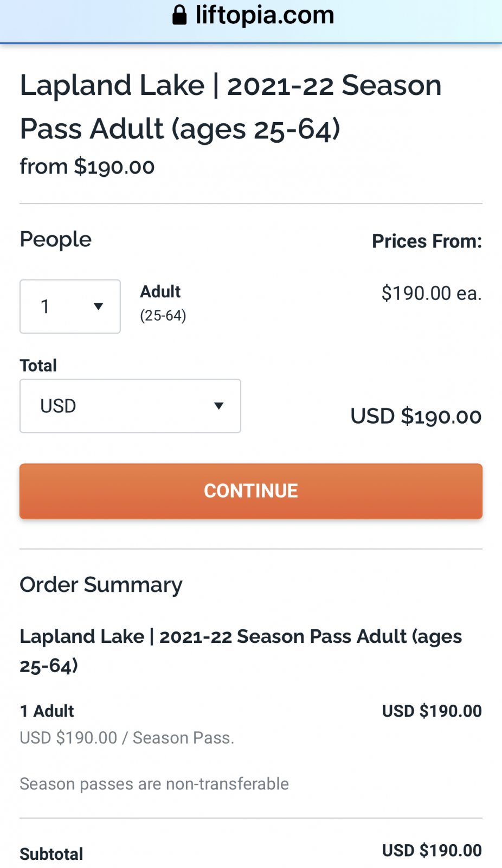Click the Lapland Lake Season Pass page title
Screen dimensions: 502x868
click(230, 107)
